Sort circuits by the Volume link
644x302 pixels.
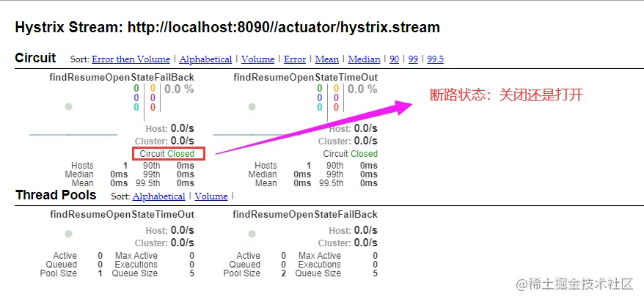(x=257, y=59)
